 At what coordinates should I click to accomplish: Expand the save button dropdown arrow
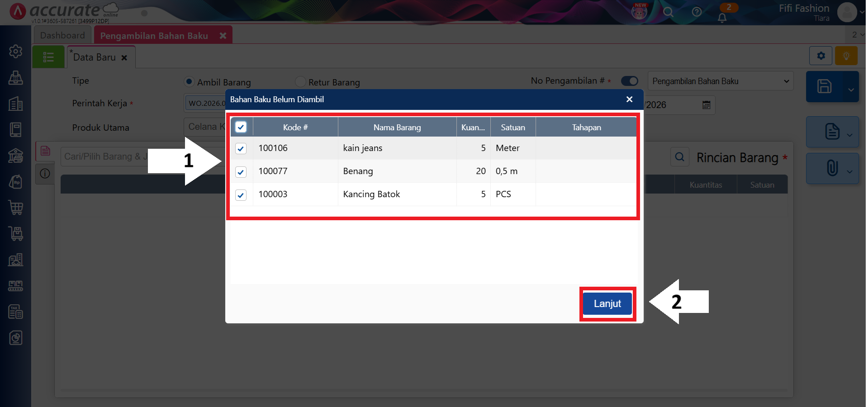pyautogui.click(x=851, y=89)
